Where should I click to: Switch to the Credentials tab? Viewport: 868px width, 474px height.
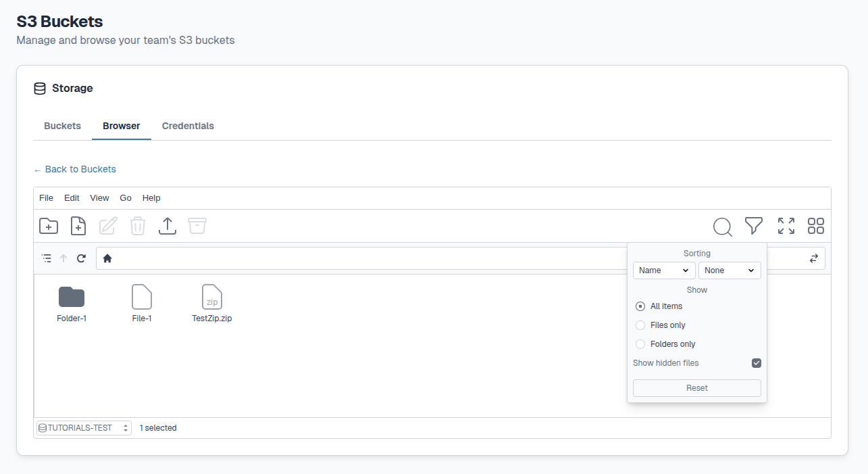[188, 126]
